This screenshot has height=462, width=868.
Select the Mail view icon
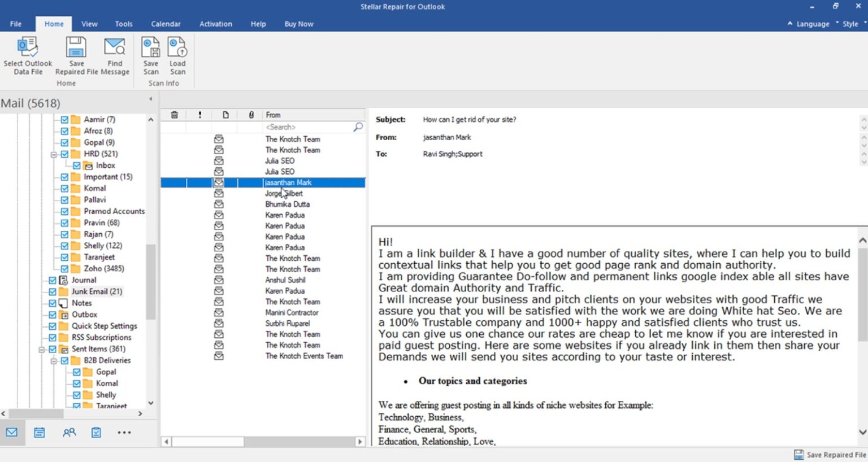coord(12,432)
